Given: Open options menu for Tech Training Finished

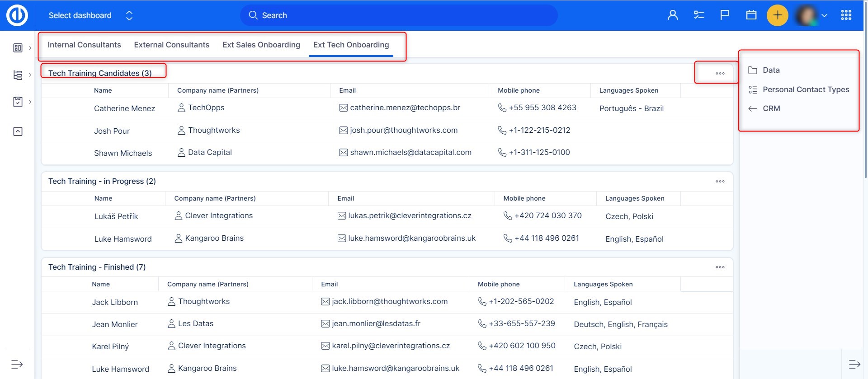Looking at the screenshot, I should coord(720,267).
